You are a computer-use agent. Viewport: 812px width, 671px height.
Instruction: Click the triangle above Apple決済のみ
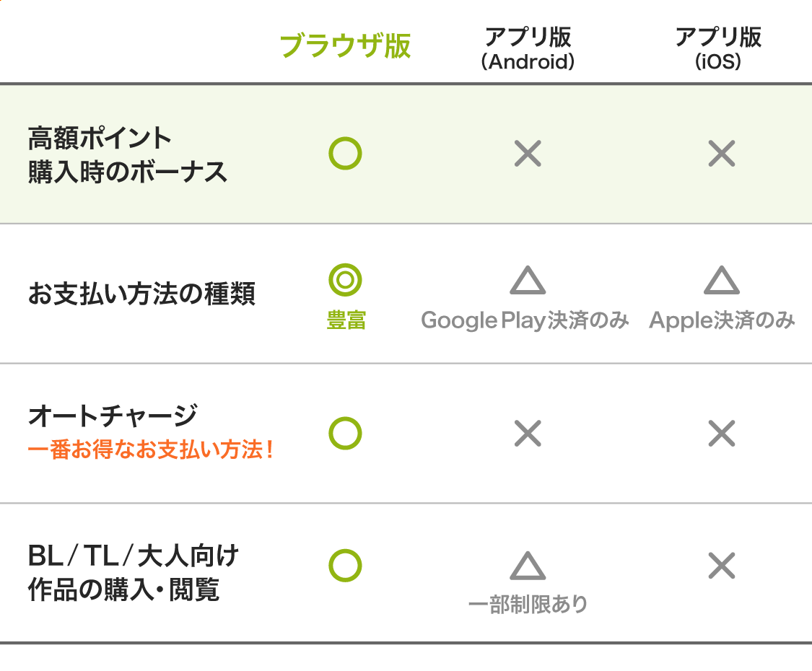tap(721, 281)
